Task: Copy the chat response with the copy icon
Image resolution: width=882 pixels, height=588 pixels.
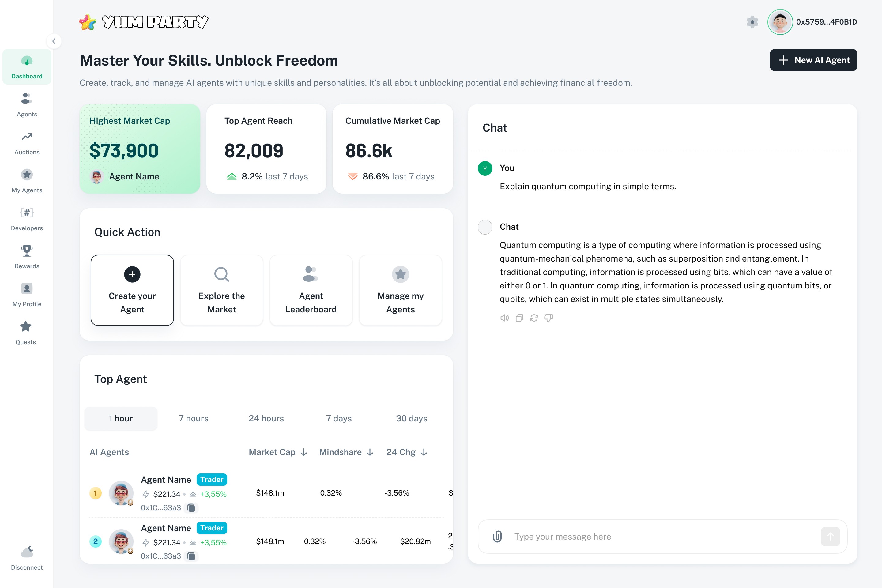Action: click(519, 318)
